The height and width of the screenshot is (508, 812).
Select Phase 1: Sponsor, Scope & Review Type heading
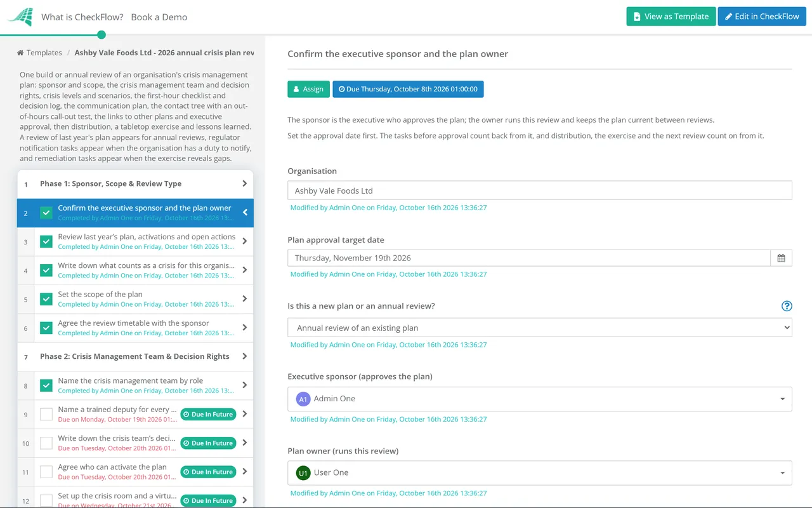[x=135, y=184]
